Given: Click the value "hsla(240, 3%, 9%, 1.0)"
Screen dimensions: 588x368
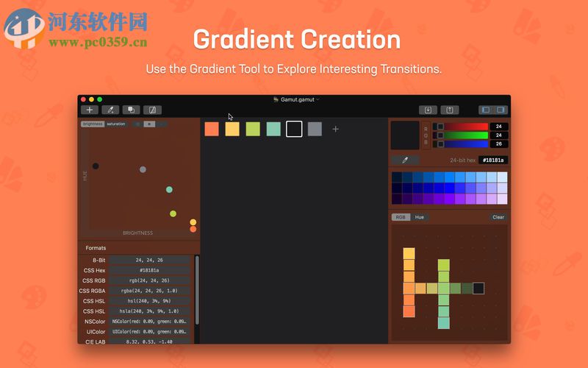Looking at the screenshot, I should pyautogui.click(x=149, y=311).
